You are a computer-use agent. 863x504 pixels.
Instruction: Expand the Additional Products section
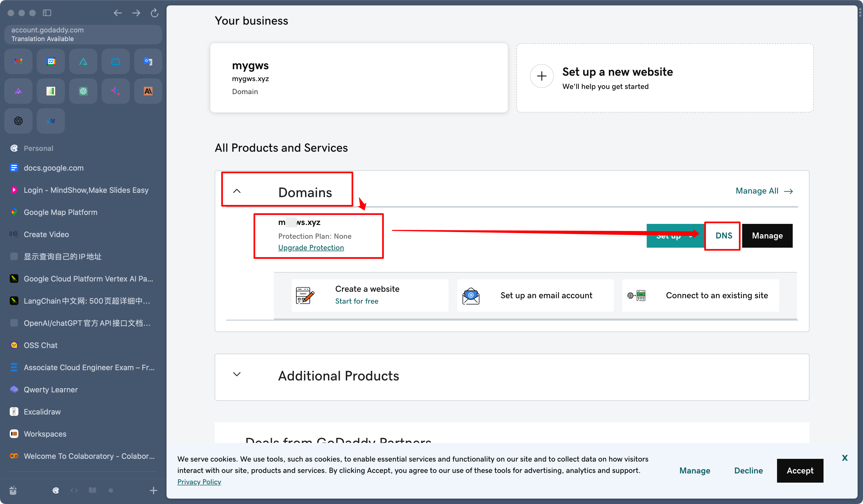237,374
